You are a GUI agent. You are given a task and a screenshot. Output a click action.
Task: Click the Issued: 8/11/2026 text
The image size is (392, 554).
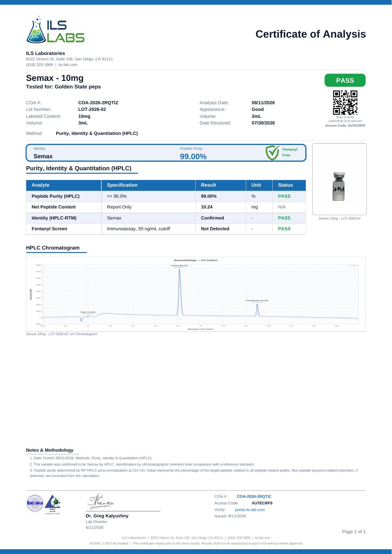click(230, 516)
